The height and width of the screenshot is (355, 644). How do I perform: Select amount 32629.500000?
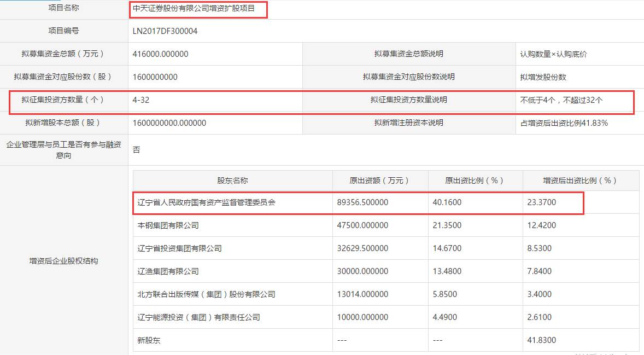click(x=362, y=248)
